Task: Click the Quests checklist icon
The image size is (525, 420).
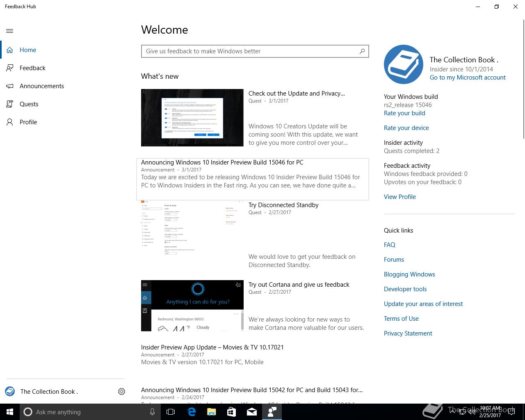Action: tap(10, 104)
